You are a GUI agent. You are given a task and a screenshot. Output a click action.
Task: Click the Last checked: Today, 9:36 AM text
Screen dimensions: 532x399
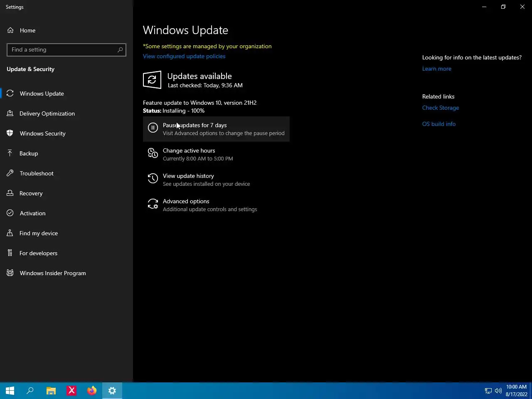point(205,85)
